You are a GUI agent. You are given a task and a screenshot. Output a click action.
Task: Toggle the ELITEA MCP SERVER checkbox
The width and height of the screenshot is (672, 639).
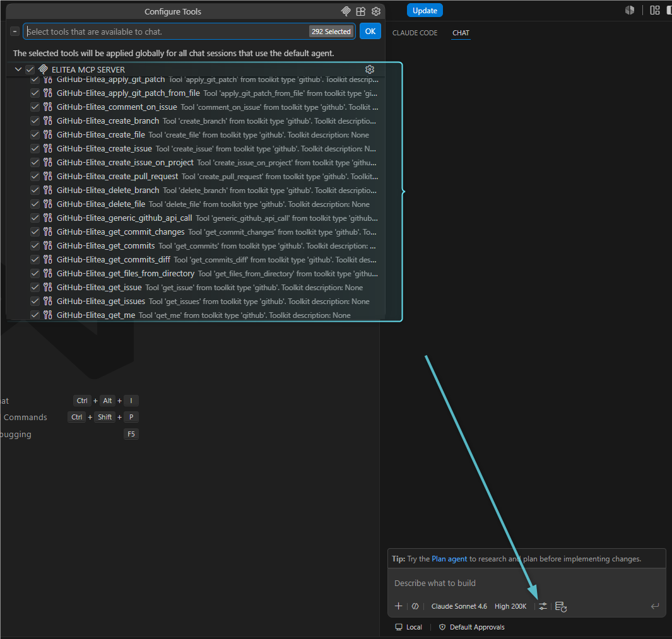tap(30, 69)
